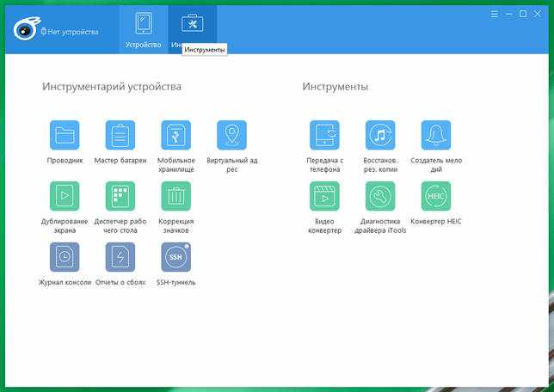Open Коррекция значков icon repair tool
This screenshot has width=554, height=392.
[176, 196]
